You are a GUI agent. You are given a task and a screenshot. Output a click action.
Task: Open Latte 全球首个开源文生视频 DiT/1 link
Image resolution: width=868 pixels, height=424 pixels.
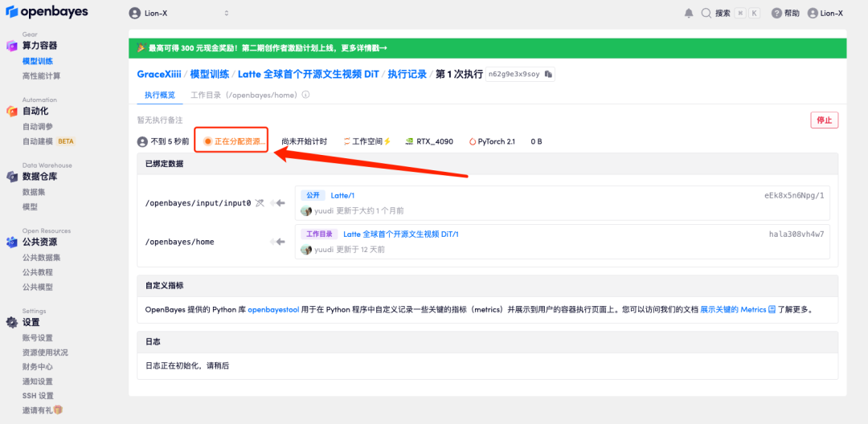[401, 234]
